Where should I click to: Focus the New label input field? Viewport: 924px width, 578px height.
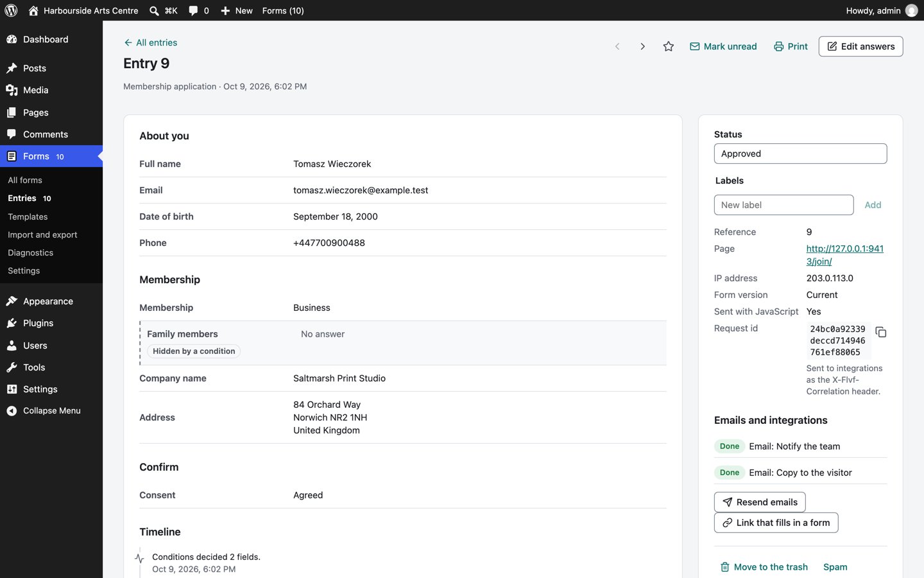(783, 205)
